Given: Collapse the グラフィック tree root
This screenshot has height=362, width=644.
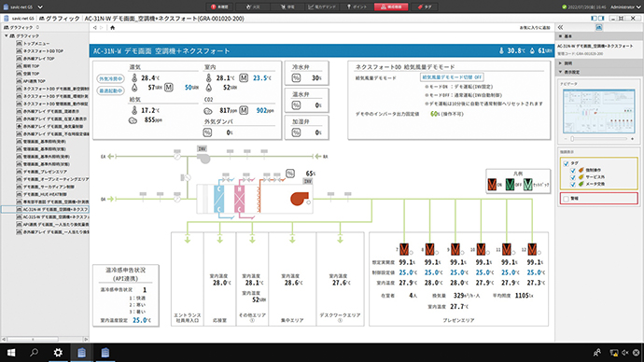Looking at the screenshot, I should click(x=7, y=35).
